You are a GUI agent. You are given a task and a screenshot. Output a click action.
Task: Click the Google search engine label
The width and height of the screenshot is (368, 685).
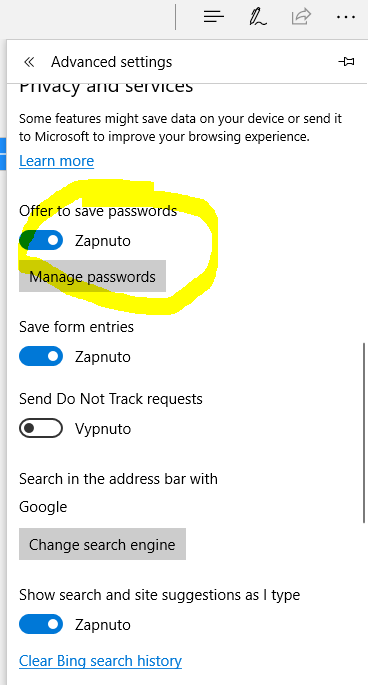pos(43,507)
